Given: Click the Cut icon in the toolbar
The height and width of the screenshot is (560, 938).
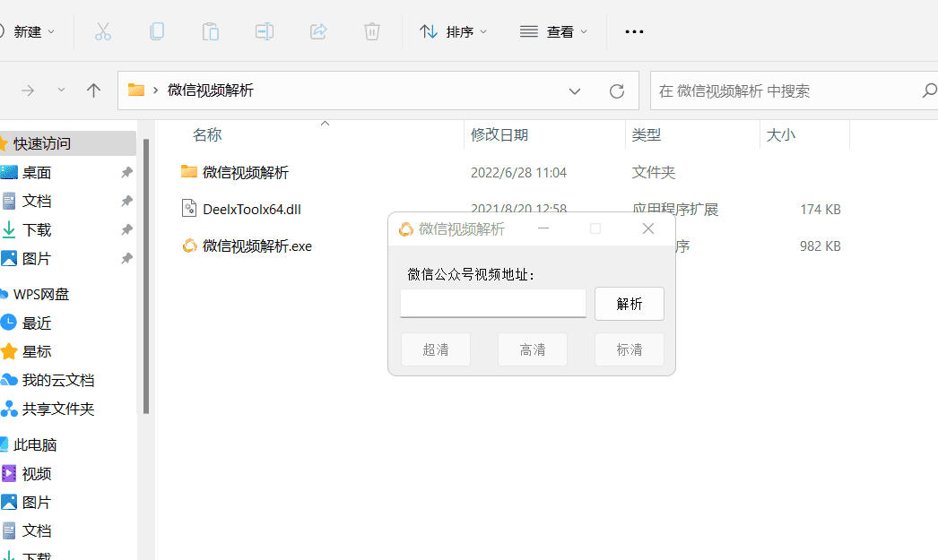Looking at the screenshot, I should click(x=103, y=31).
